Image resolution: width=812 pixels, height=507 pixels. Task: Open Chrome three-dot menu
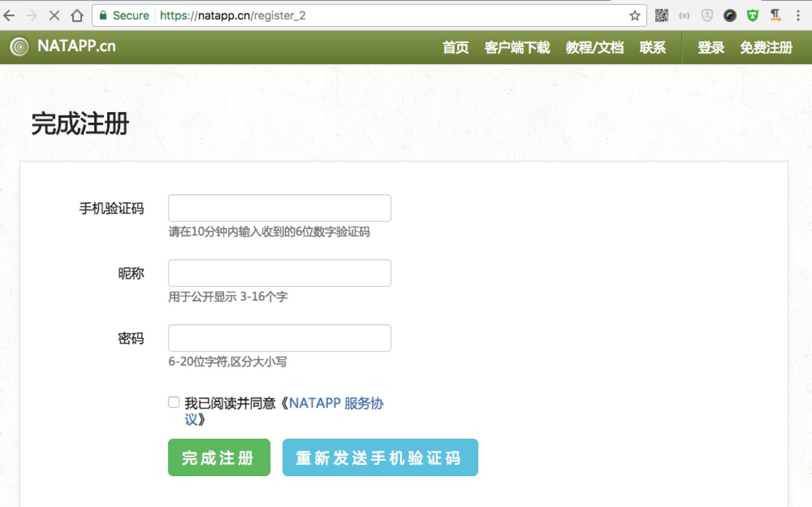(798, 16)
